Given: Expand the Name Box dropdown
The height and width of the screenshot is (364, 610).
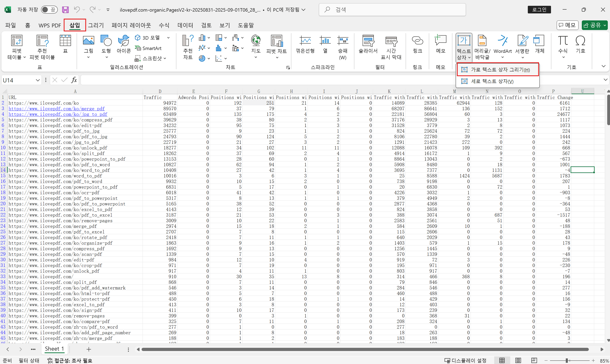Looking at the screenshot, I should point(38,80).
